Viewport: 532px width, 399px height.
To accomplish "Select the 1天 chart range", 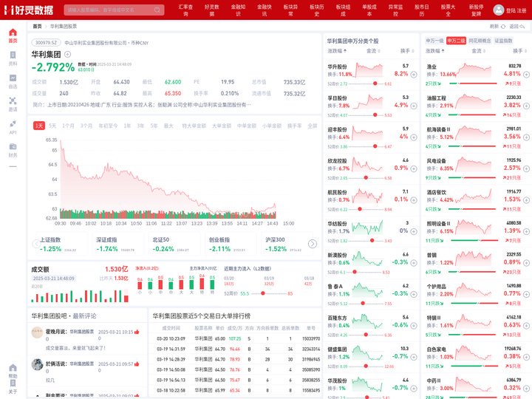I will (x=39, y=126).
